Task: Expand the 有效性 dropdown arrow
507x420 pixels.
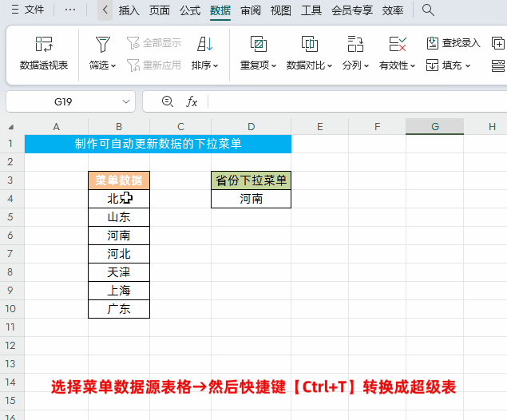Action: 413,66
